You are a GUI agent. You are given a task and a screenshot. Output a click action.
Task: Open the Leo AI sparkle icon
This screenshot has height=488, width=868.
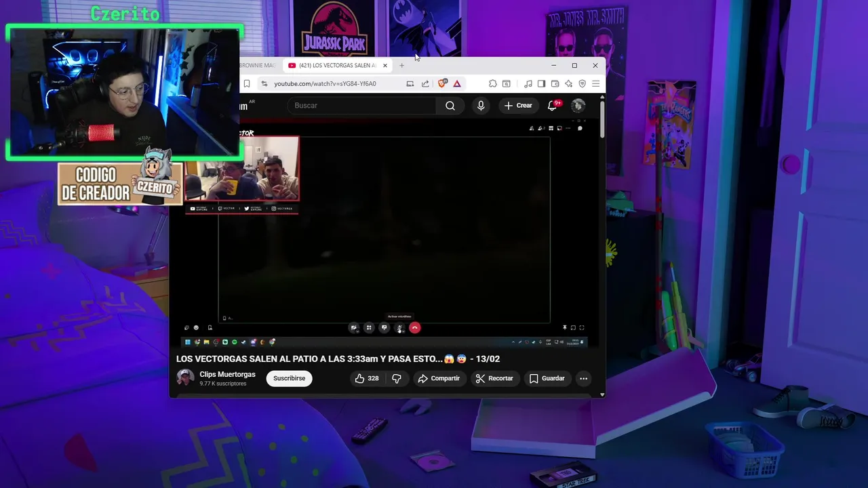coord(568,84)
